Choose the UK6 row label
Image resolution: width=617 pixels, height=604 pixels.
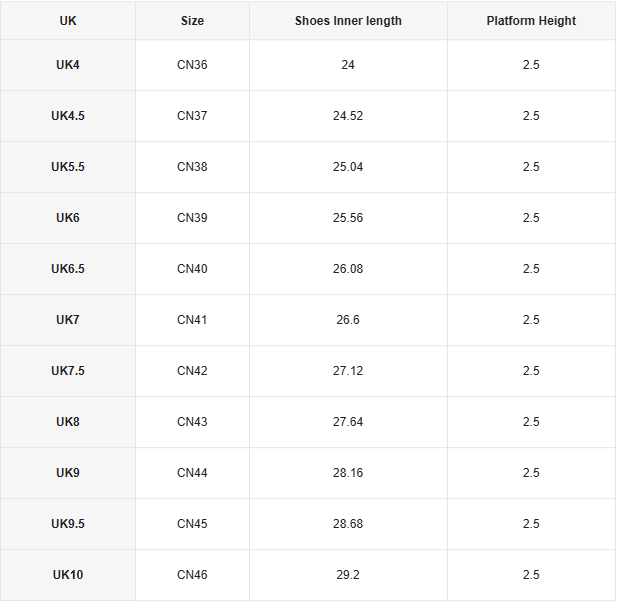click(68, 218)
